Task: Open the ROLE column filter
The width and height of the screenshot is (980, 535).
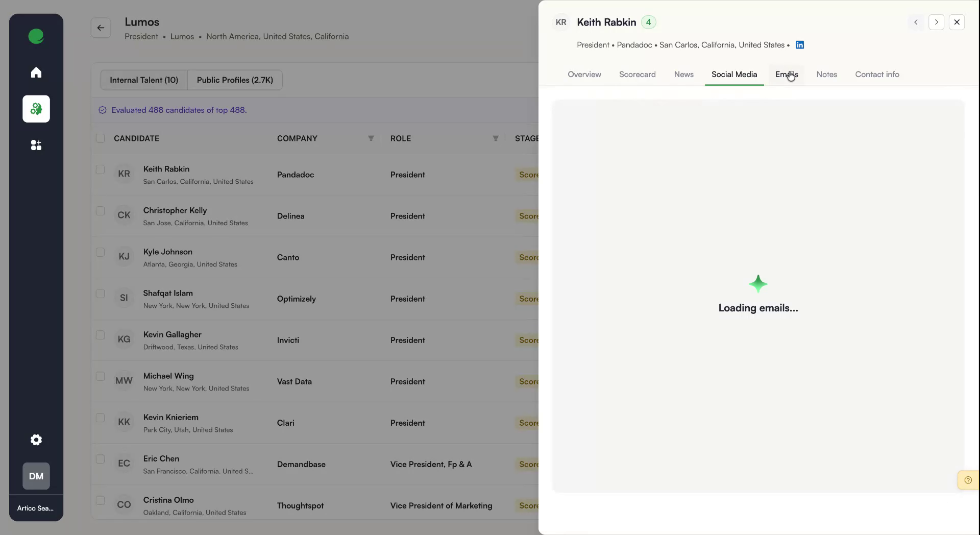Action: pos(495,138)
